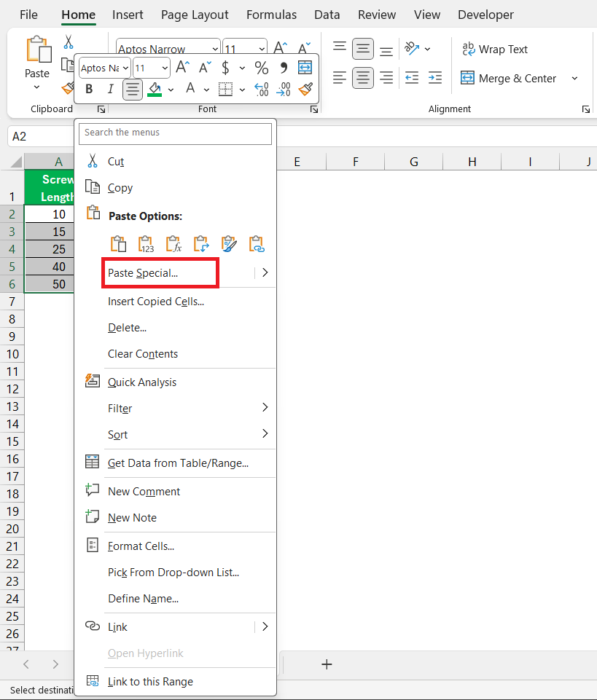597x700 pixels.
Task: Open mini toolbar font size dropdown
Action: click(165, 68)
